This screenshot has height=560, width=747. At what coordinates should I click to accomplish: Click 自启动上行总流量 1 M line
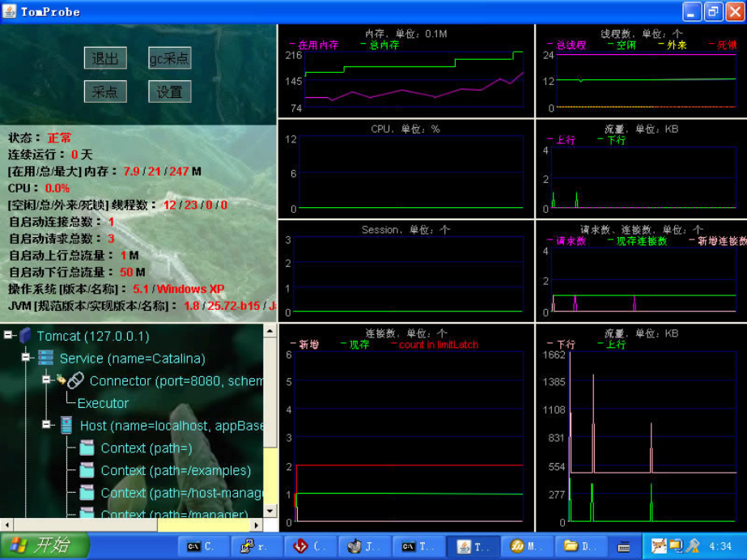pyautogui.click(x=74, y=255)
